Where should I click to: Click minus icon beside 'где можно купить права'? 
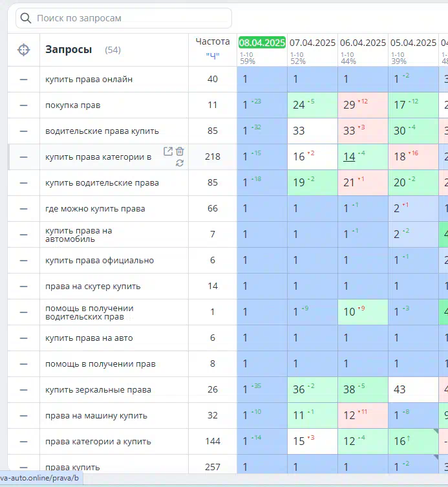24,209
